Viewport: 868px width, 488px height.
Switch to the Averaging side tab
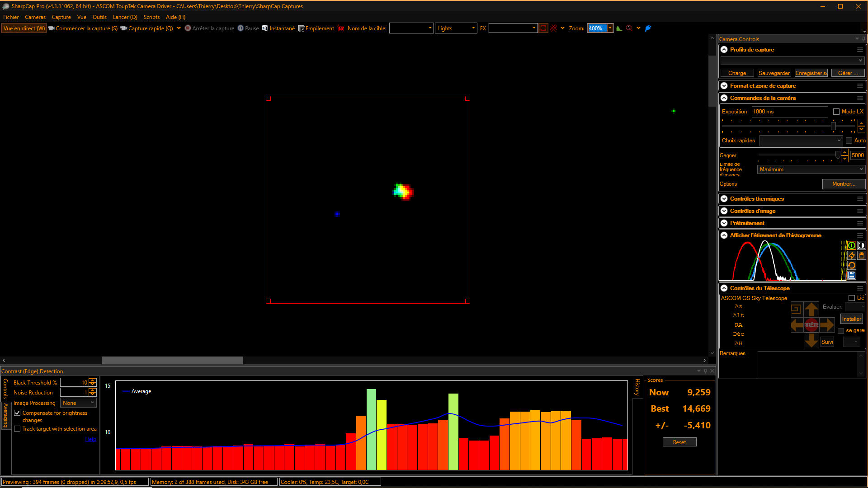click(x=5, y=415)
